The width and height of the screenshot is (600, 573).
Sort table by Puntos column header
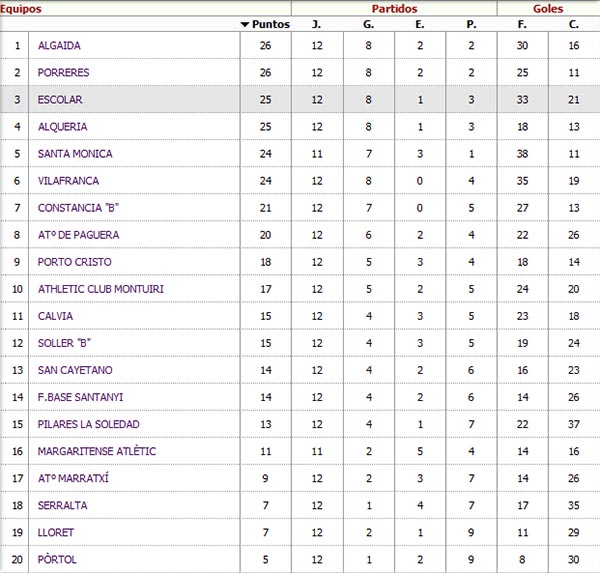(x=271, y=24)
